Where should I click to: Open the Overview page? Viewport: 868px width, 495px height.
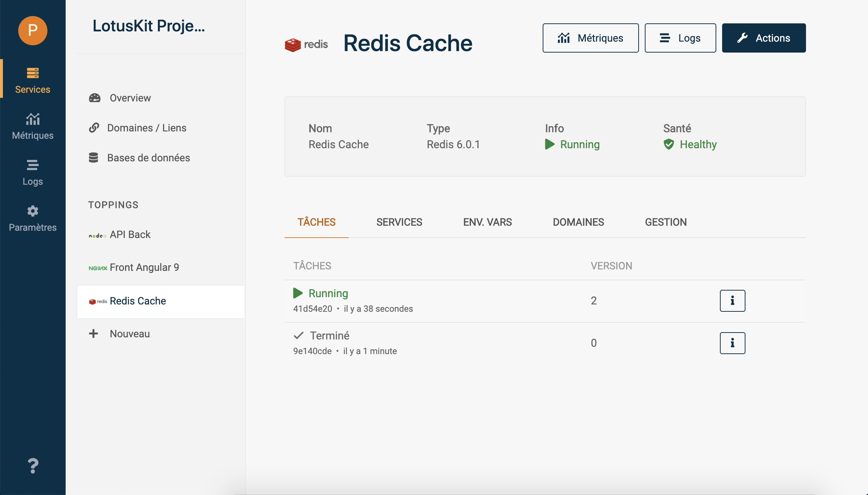coord(130,98)
